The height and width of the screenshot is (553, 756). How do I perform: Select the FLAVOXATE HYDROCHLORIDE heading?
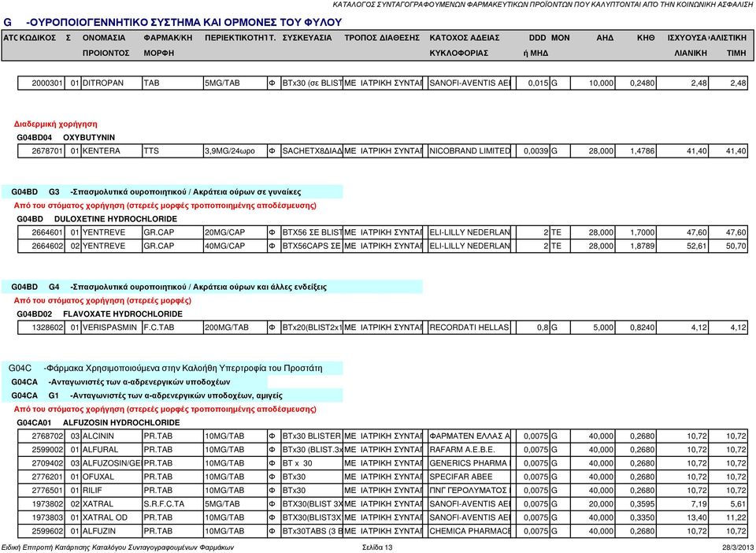click(123, 314)
